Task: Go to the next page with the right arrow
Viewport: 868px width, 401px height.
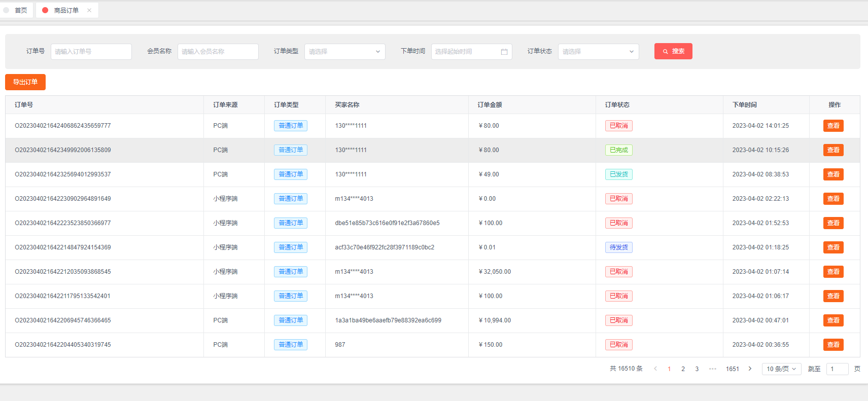Action: click(750, 369)
